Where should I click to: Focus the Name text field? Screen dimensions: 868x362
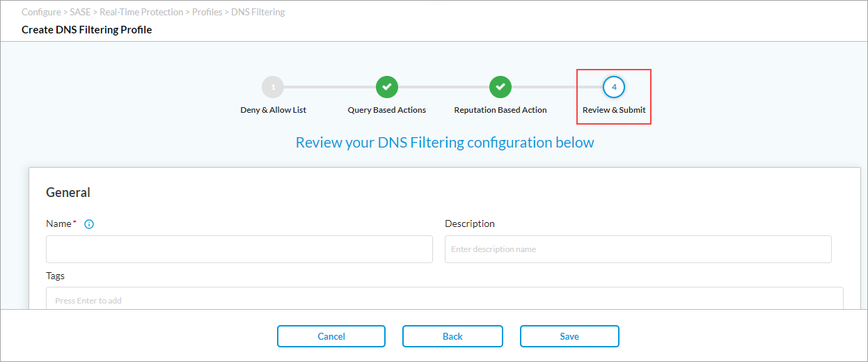[x=239, y=249]
